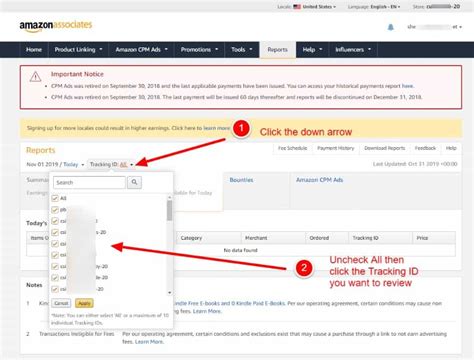Expand the Amazon CPM Ads nav menu
Image resolution: width=474 pixels, height=360 pixels.
(x=141, y=50)
